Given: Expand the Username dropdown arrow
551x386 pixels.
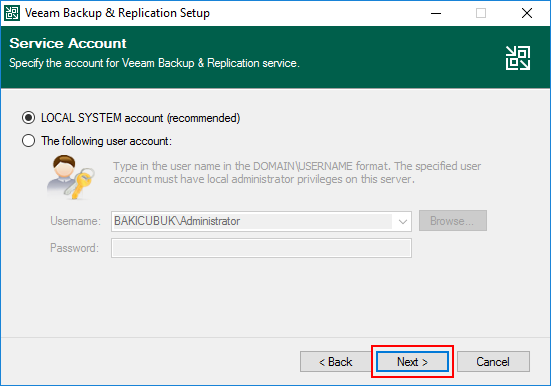Looking at the screenshot, I should pyautogui.click(x=403, y=221).
